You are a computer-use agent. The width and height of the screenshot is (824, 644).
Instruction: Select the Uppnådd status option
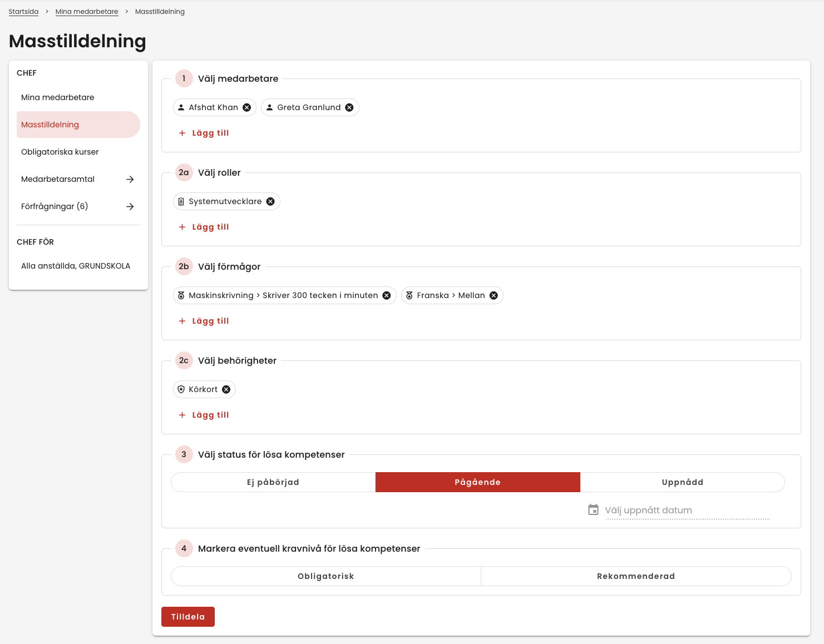pyautogui.click(x=682, y=482)
